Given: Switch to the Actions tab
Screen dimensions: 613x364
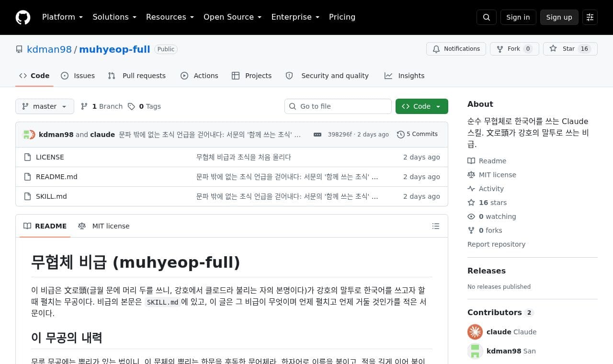Looking at the screenshot, I should click(x=199, y=76).
